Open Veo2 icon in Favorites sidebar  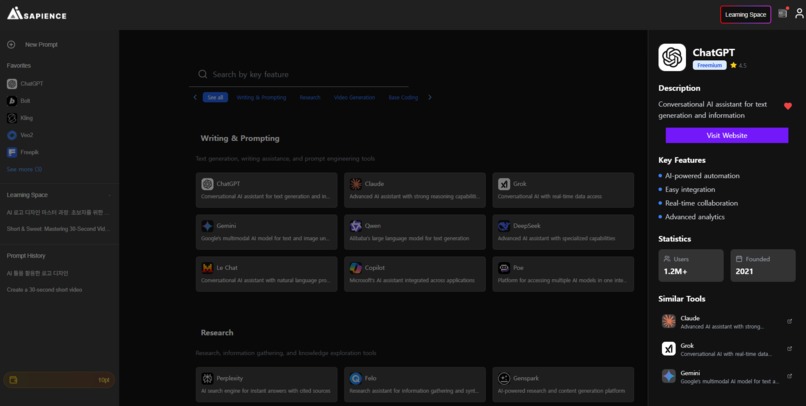(x=12, y=135)
